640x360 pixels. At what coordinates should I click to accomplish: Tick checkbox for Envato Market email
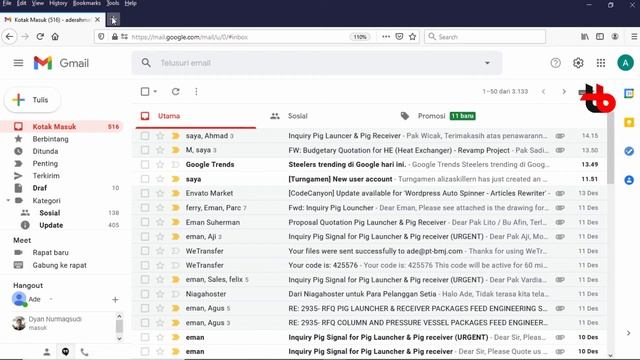tap(145, 193)
